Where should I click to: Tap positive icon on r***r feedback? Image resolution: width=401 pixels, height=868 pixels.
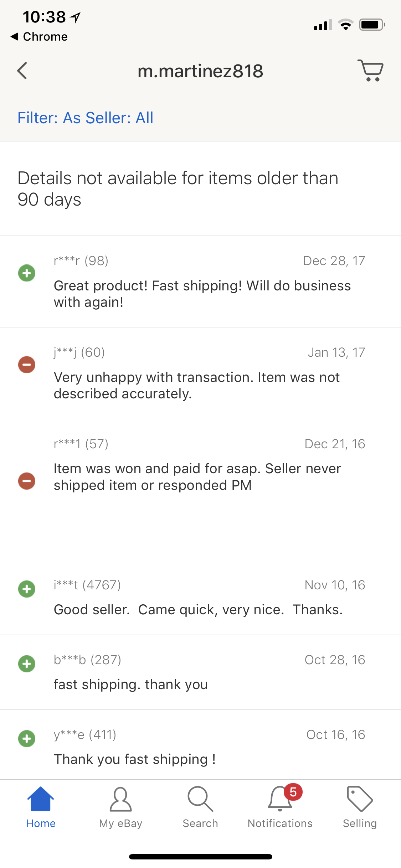[x=27, y=273]
